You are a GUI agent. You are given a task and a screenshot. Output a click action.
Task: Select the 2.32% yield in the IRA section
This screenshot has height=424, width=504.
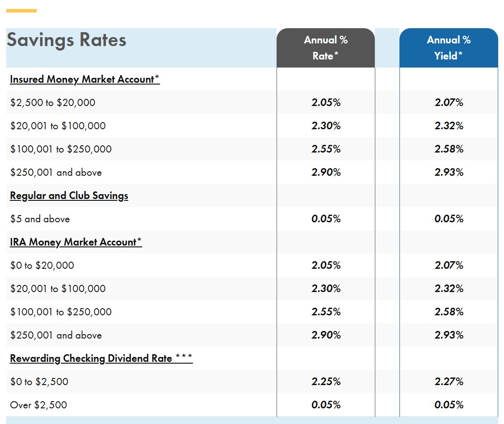coord(449,288)
